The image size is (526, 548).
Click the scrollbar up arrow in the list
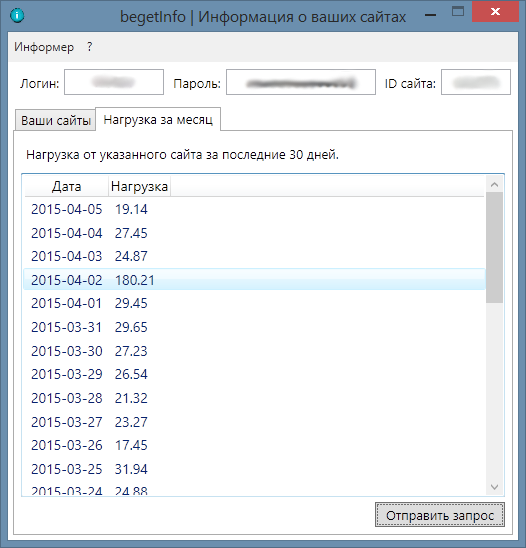tap(494, 185)
